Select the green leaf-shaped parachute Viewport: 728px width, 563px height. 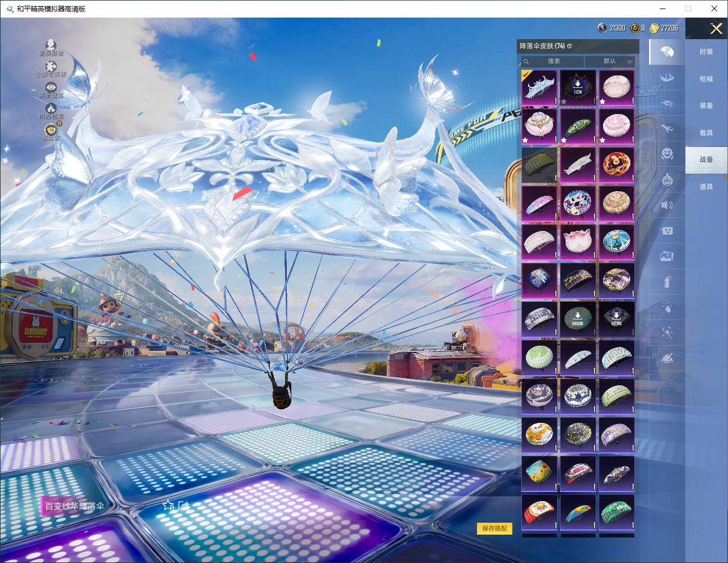[x=578, y=127]
